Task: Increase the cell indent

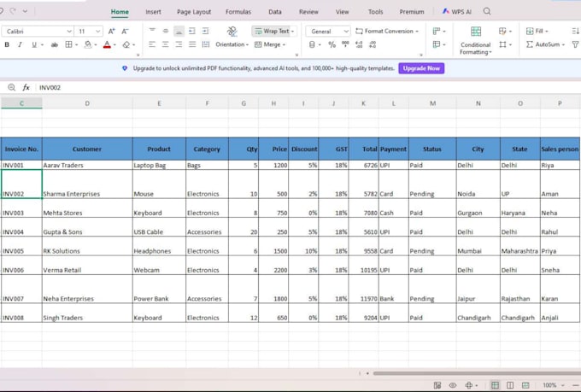Action: tap(205, 31)
